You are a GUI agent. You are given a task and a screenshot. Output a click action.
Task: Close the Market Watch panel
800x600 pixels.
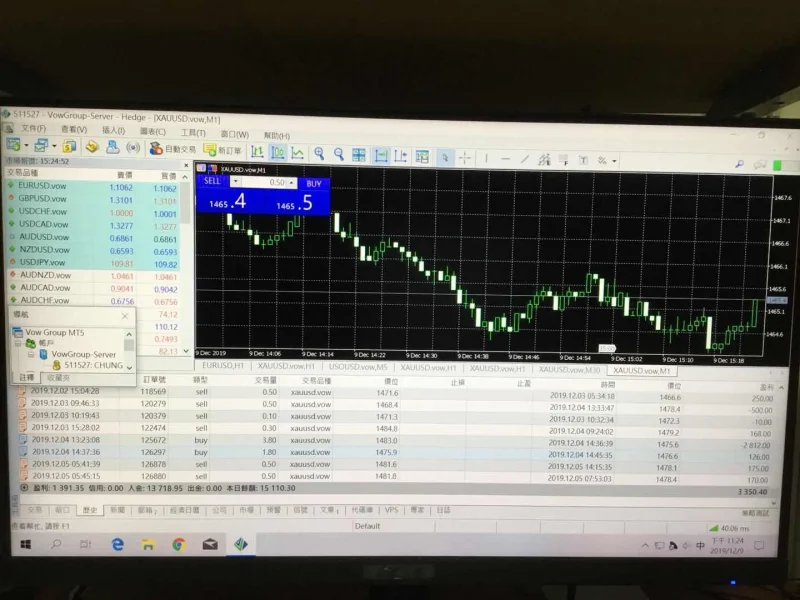pyautogui.click(x=186, y=165)
